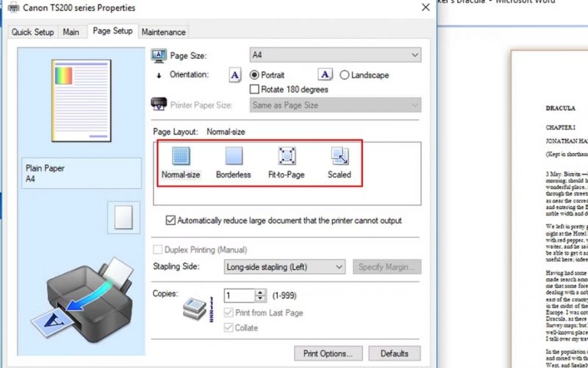The width and height of the screenshot is (588, 368).
Task: Switch to the Quick Setup tab
Action: pos(32,32)
